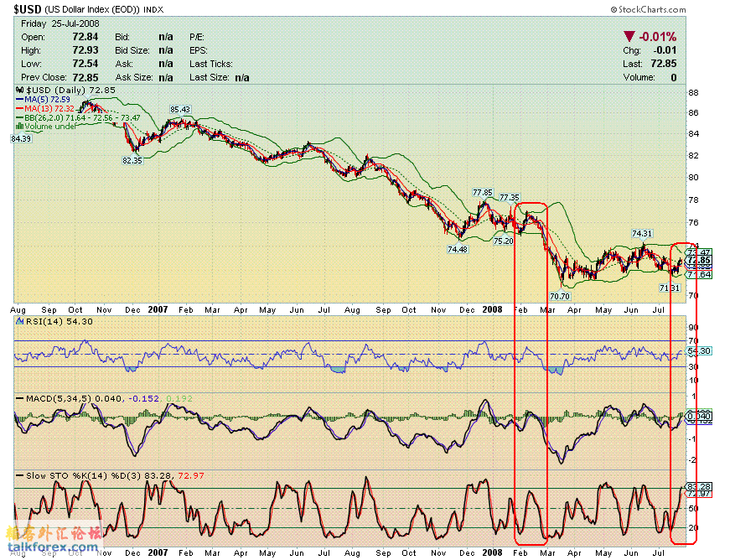The width and height of the screenshot is (730, 560).
Task: Click the High value 72.93
Action: 85,49
